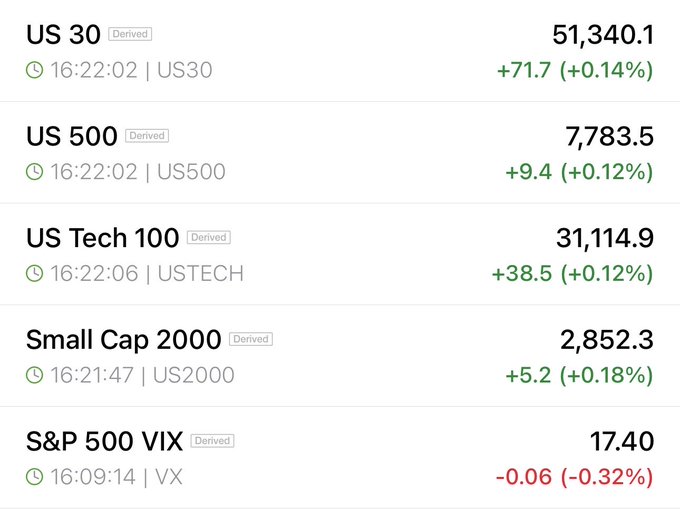This screenshot has width=680, height=509.
Task: Click the Small Cap 2000 price 2,852.3
Action: [607, 339]
